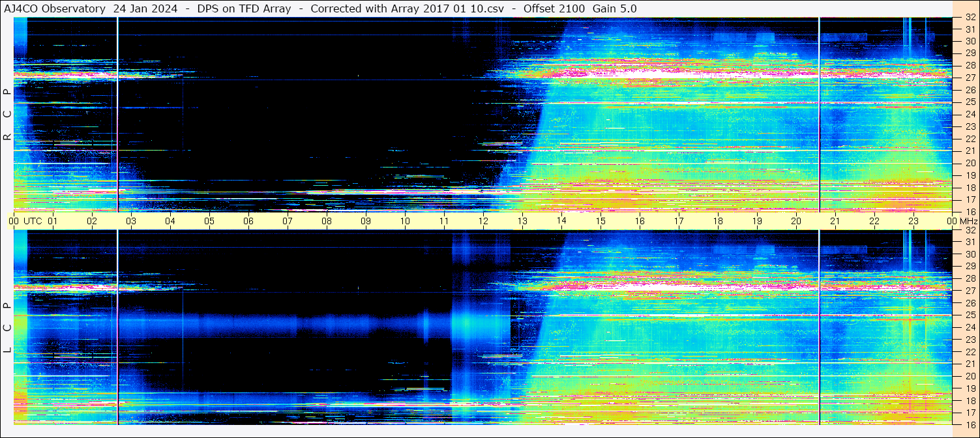Image resolution: width=980 pixels, height=438 pixels.
Task: Click the '02' hour tick label
Action: click(92, 221)
